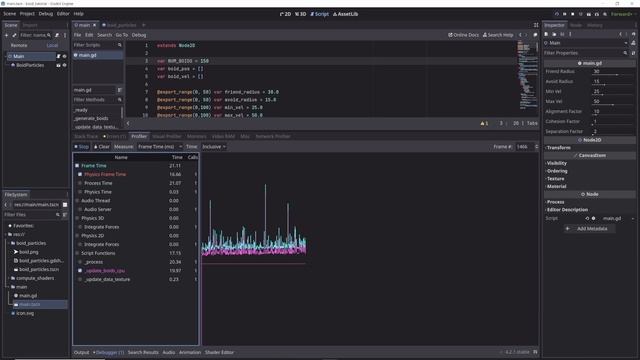Open Forward+ renderer dropdown

click(x=624, y=14)
